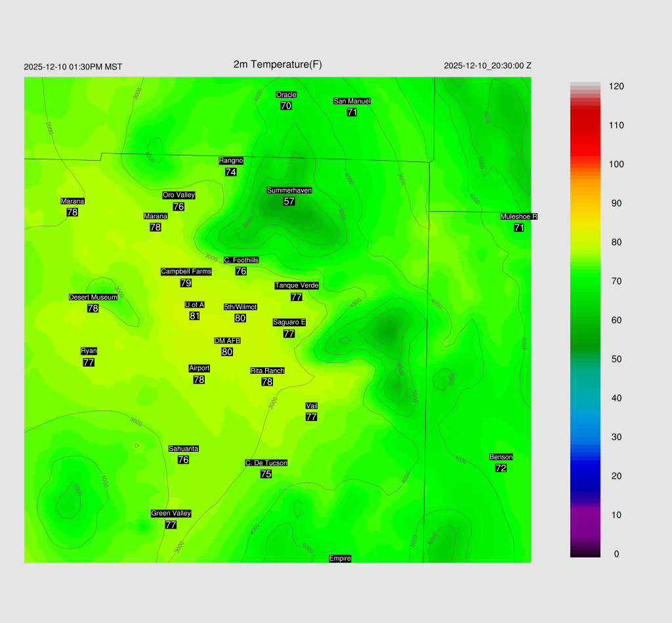Click the 2m Temperature(F) chart title
Screen dimensions: 672x623
click(278, 64)
